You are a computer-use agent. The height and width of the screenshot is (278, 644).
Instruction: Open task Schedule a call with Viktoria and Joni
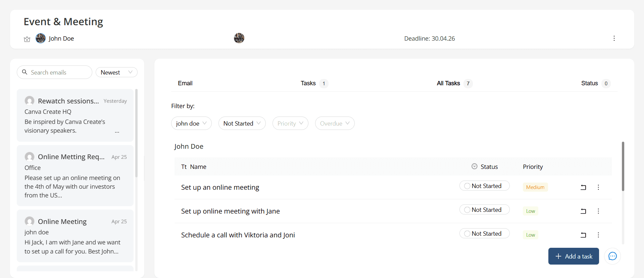(x=238, y=235)
